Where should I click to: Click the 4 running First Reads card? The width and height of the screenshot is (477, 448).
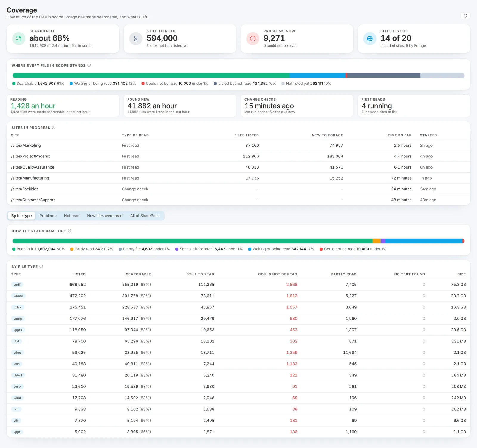point(414,106)
